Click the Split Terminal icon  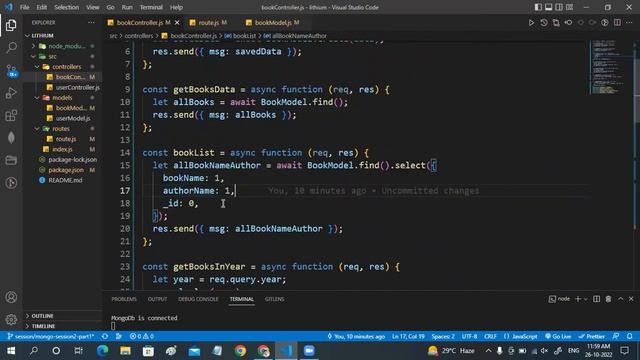tap(596, 299)
